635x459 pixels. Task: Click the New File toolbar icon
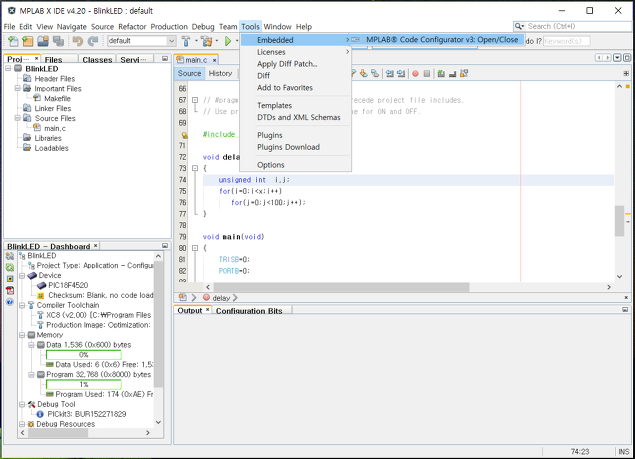(13, 41)
